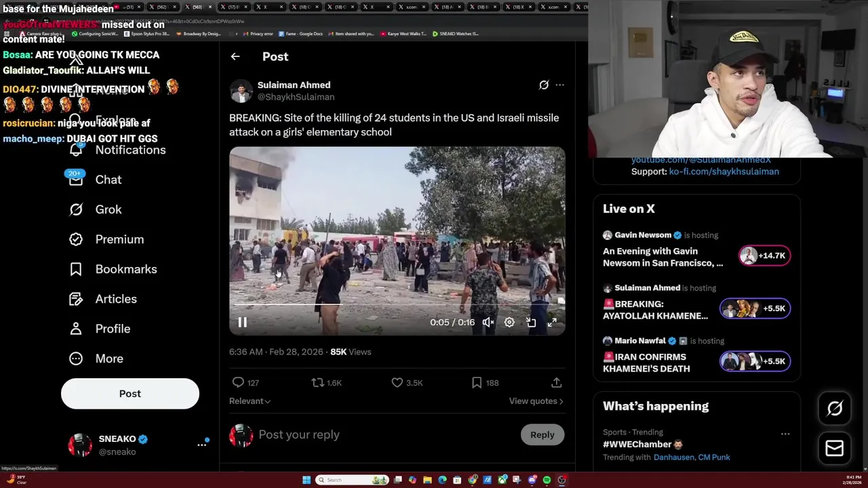Switch to the browser tab labeled (562)
The image size is (868, 488).
[x=161, y=7]
